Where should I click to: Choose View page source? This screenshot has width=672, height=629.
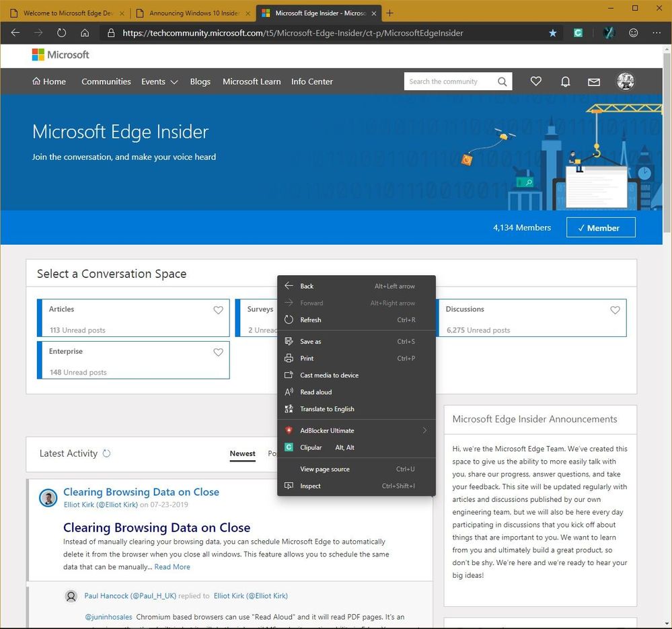pos(356,469)
